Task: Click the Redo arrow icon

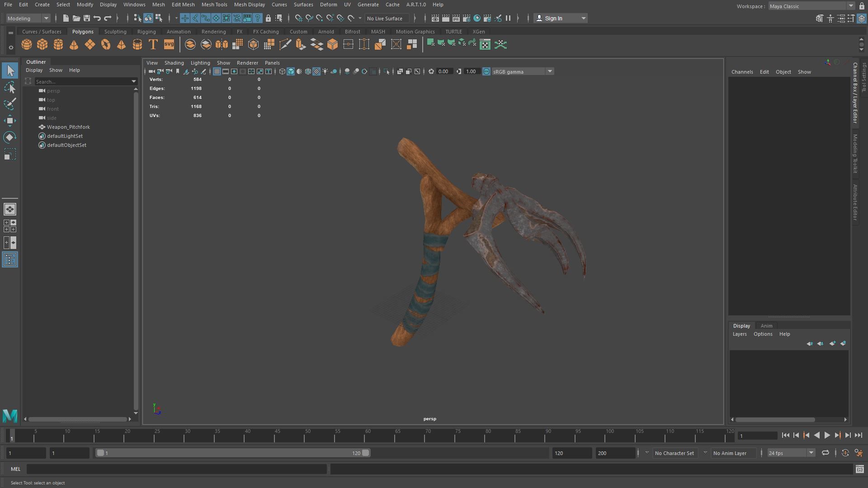Action: [x=108, y=18]
